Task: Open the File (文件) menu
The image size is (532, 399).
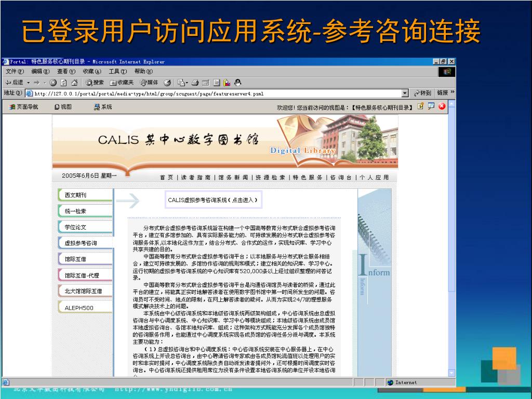Action: point(15,72)
